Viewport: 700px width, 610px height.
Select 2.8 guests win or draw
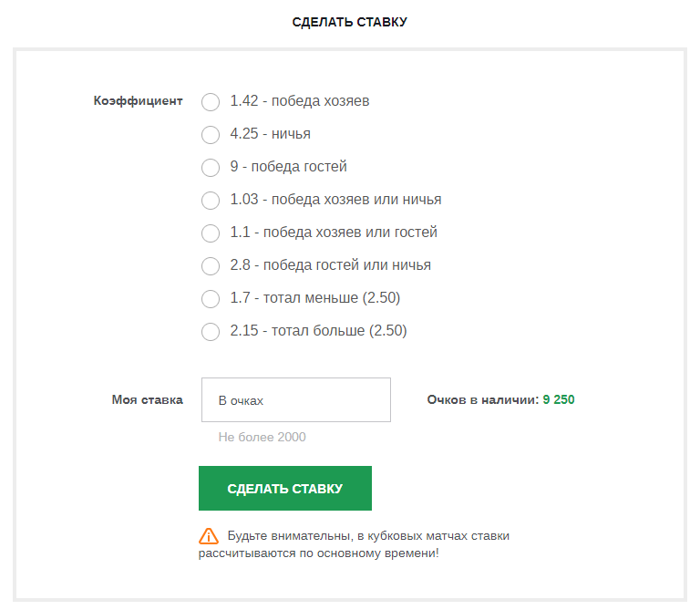point(211,266)
